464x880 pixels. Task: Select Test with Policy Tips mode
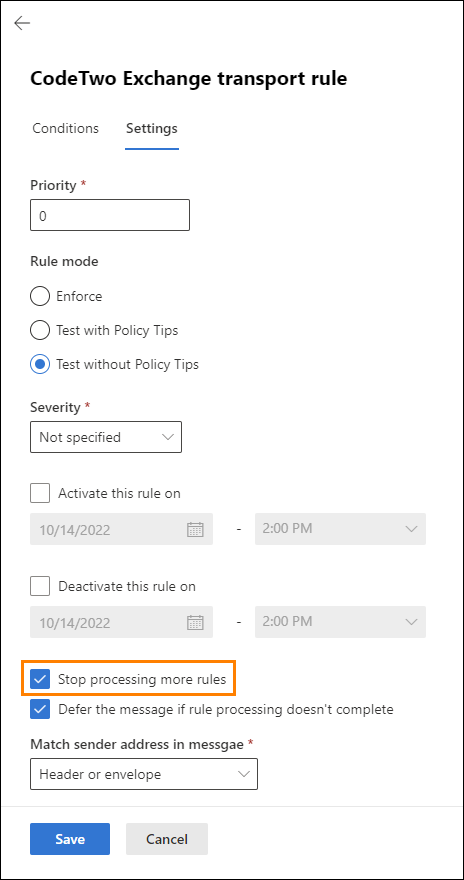click(x=40, y=330)
